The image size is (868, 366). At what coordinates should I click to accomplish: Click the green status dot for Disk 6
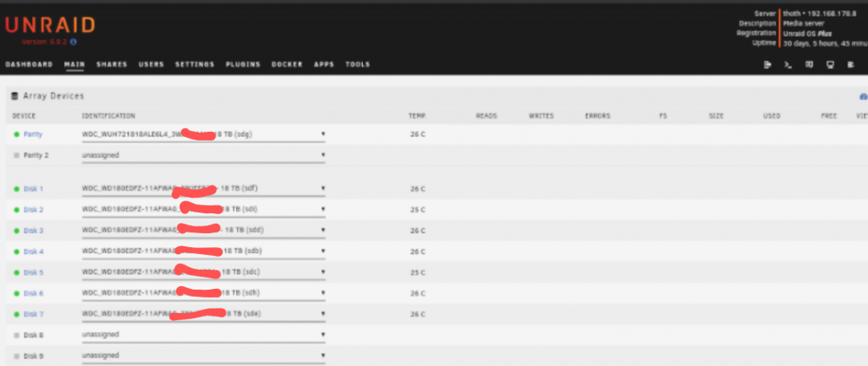click(x=16, y=293)
